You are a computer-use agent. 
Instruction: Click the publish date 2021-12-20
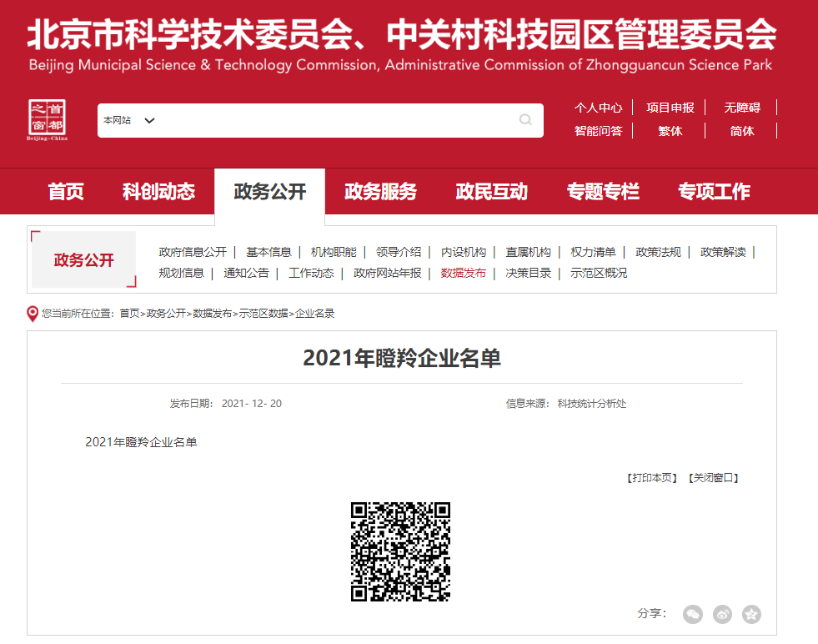pyautogui.click(x=252, y=404)
